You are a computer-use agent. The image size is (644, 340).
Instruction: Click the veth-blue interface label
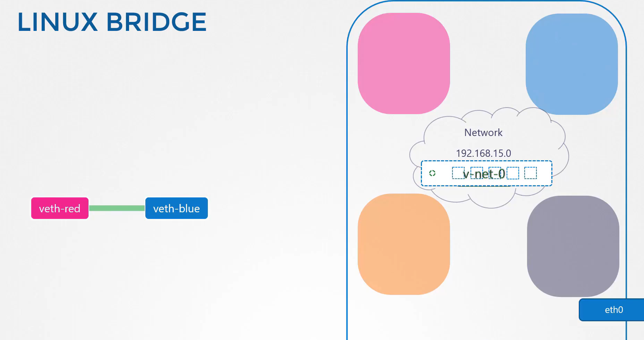[x=177, y=208]
